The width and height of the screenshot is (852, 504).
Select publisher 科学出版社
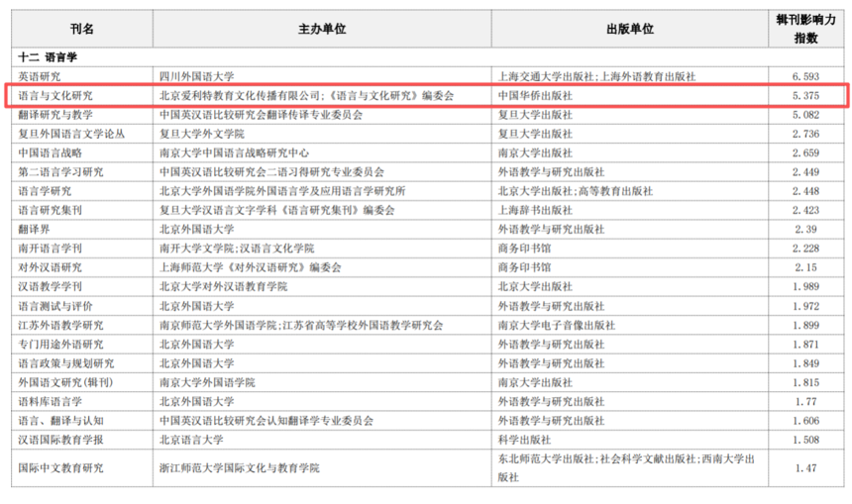[524, 440]
